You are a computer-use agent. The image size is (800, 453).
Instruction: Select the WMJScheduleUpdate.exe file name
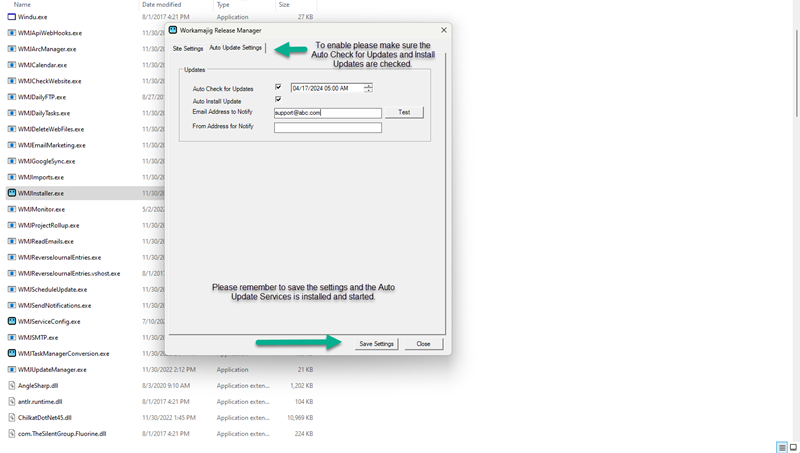(x=53, y=289)
